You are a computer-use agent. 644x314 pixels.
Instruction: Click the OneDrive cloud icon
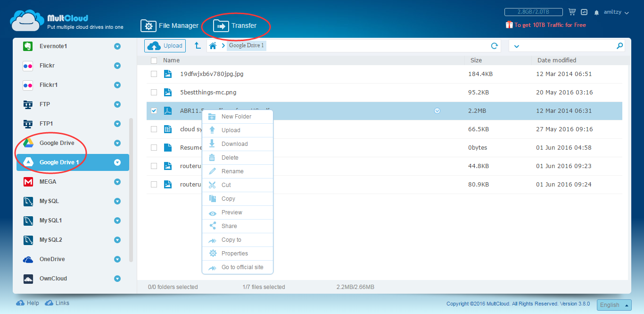point(28,259)
